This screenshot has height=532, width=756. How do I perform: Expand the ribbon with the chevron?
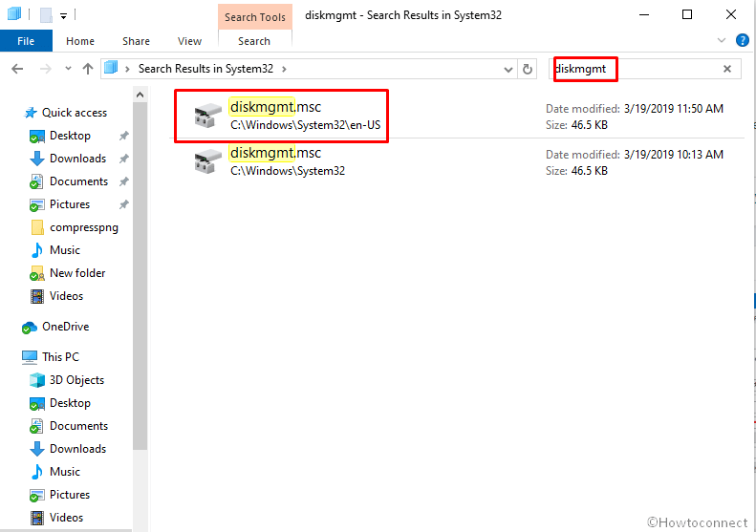pyautogui.click(x=722, y=40)
